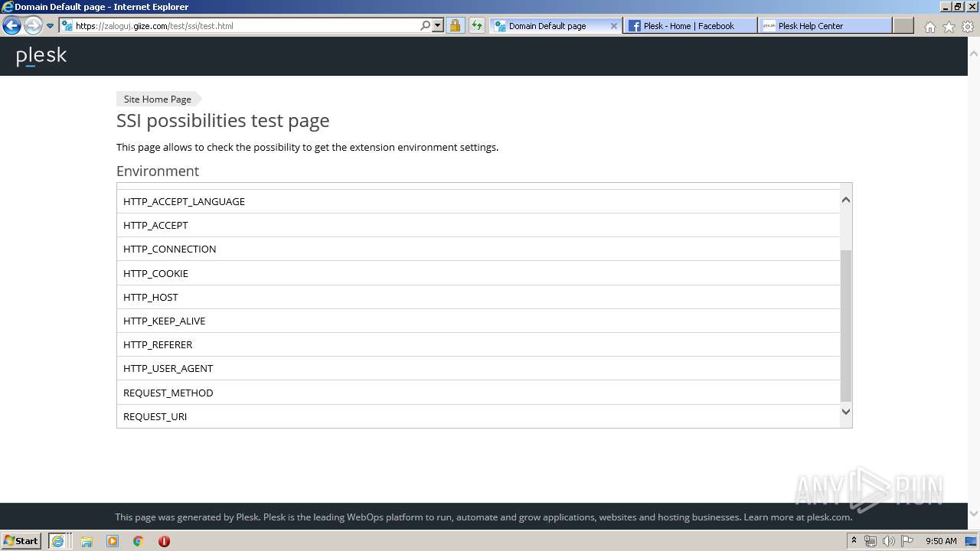Click the page scrollbar up arrow
The width and height of the screenshot is (980, 551).
pyautogui.click(x=974, y=54)
